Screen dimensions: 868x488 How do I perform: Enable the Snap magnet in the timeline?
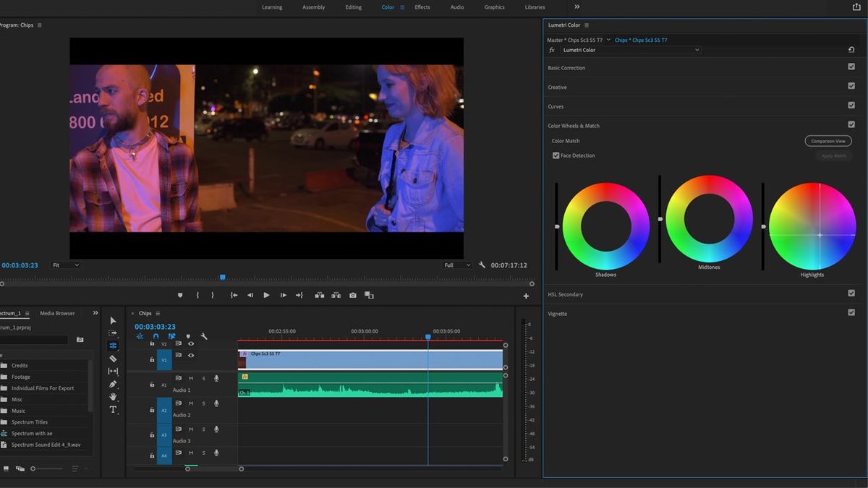[x=156, y=336]
